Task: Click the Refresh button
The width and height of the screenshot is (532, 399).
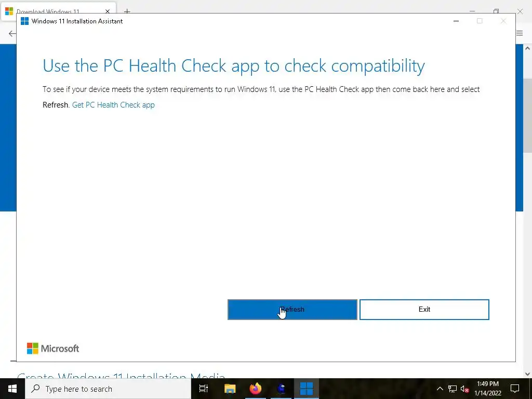Action: [292, 310]
